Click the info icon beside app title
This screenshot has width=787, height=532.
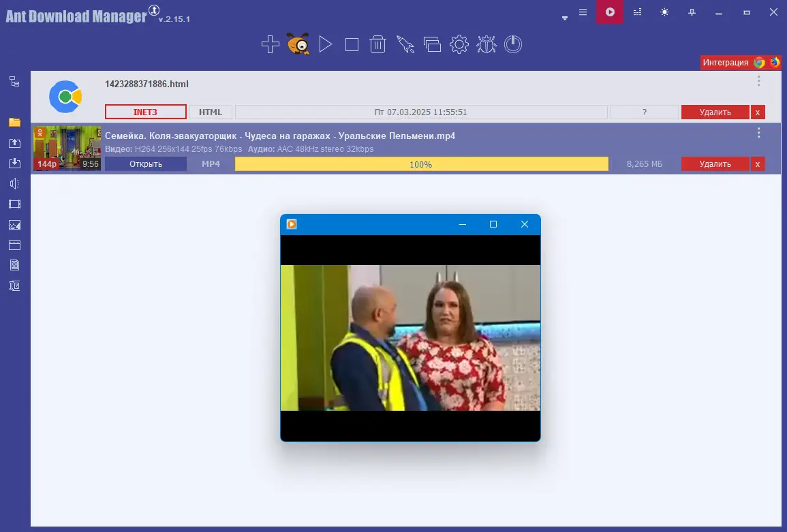click(154, 10)
